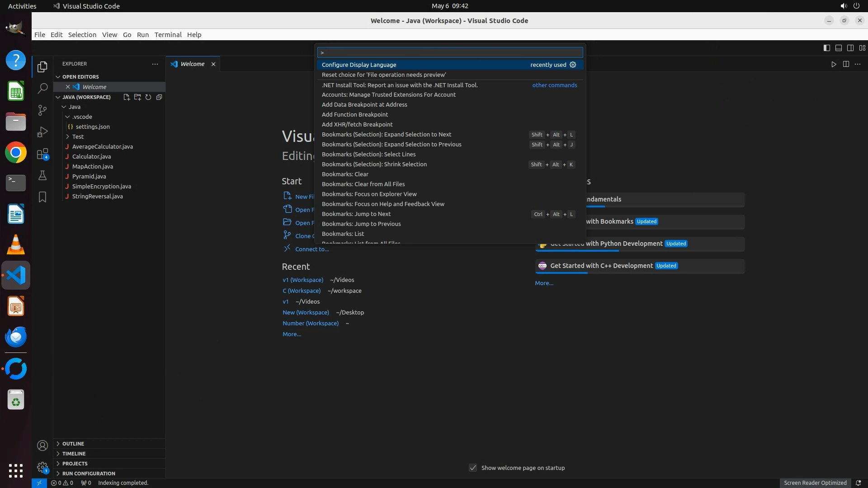Expand the Test folder
The image size is (868, 488).
(78, 136)
